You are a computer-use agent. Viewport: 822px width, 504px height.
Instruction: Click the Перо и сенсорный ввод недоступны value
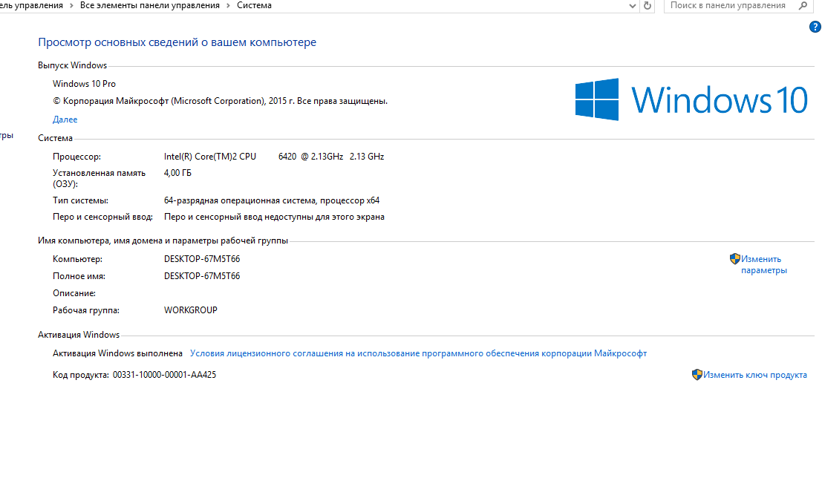click(x=274, y=217)
